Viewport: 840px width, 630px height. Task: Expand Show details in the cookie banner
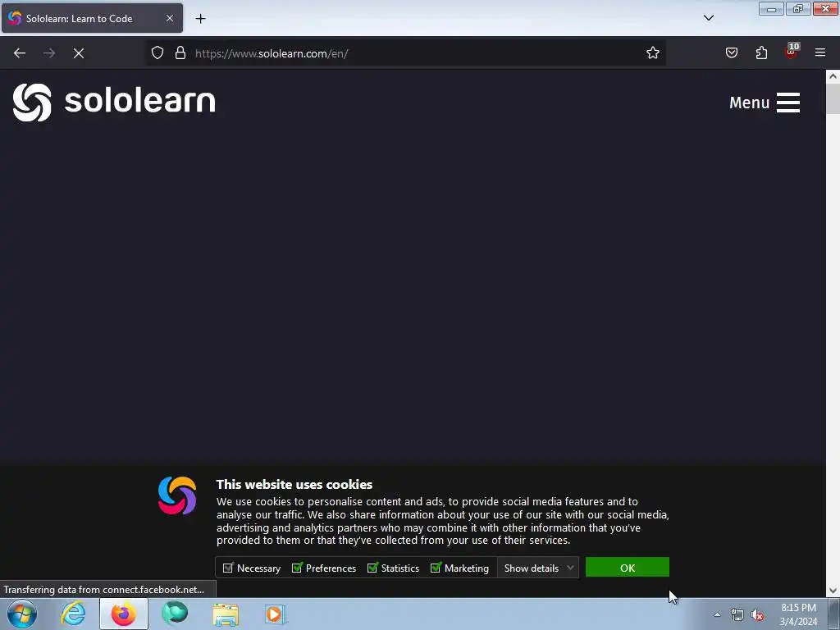[538, 568]
